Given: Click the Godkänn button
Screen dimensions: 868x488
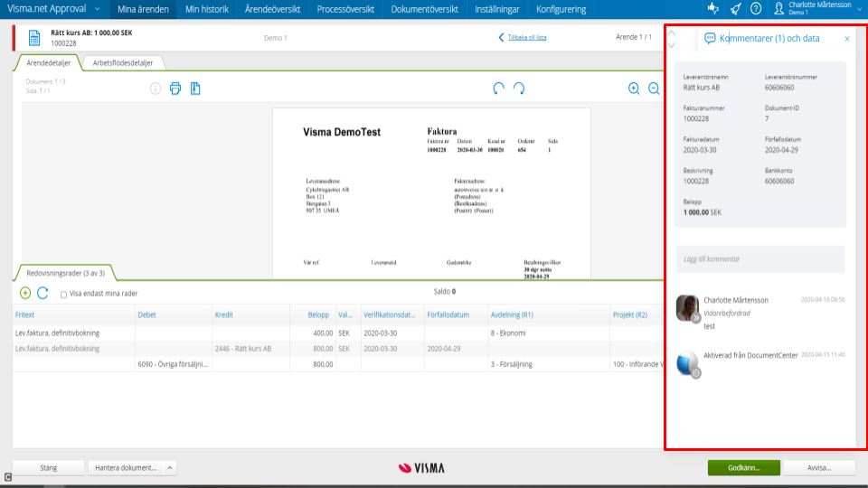Looking at the screenshot, I should (x=744, y=467).
